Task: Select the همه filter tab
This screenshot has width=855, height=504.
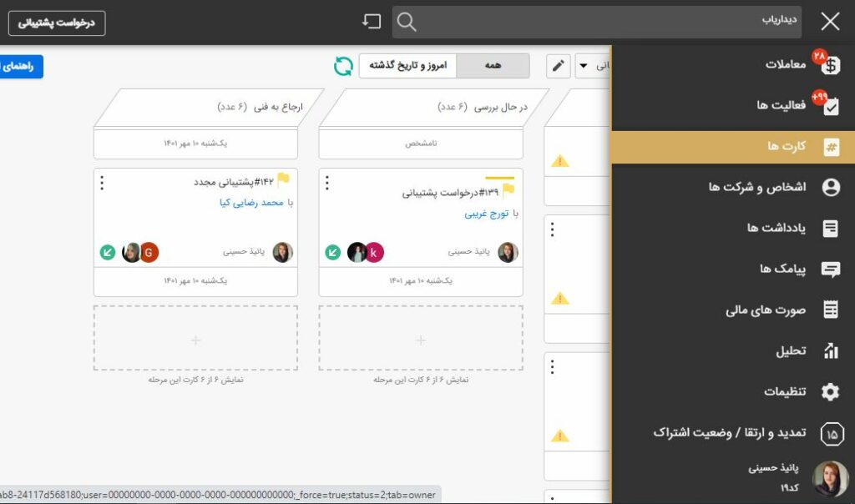Action: click(493, 65)
